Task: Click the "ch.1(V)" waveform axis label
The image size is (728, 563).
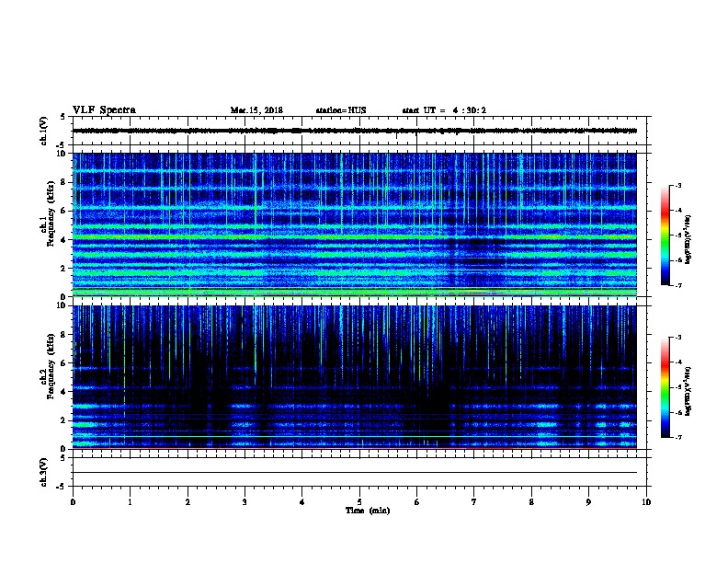Action: coord(44,131)
